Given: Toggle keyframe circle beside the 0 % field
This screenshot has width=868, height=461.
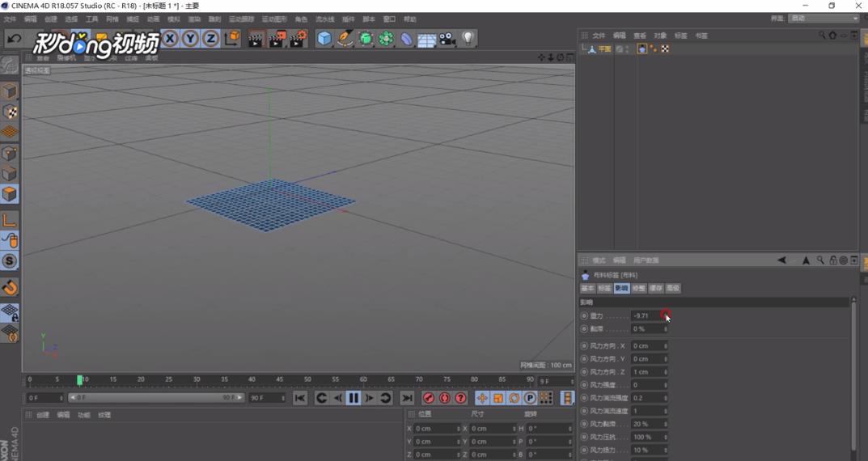Looking at the screenshot, I should (x=584, y=328).
